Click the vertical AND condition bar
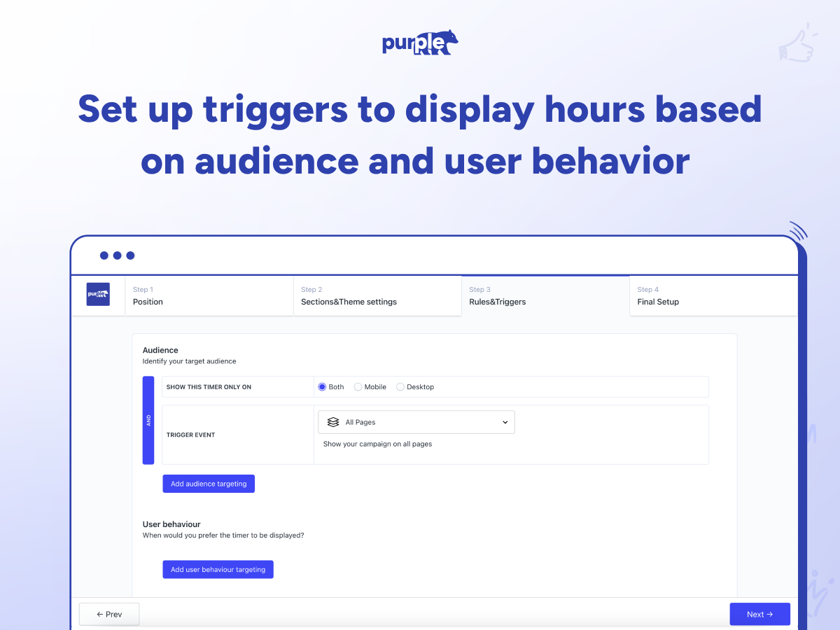 click(x=148, y=421)
